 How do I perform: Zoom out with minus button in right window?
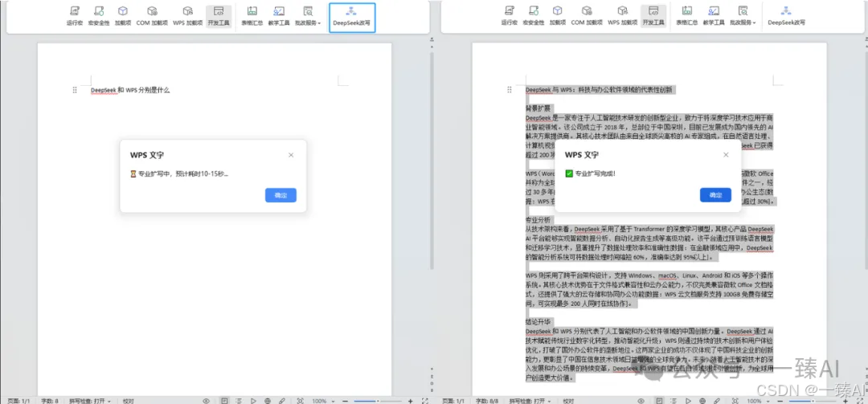[780, 400]
